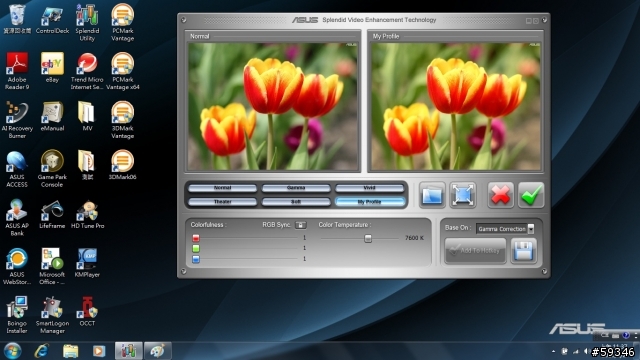Open PCMark Vantage x64 desktop icon

[122, 71]
